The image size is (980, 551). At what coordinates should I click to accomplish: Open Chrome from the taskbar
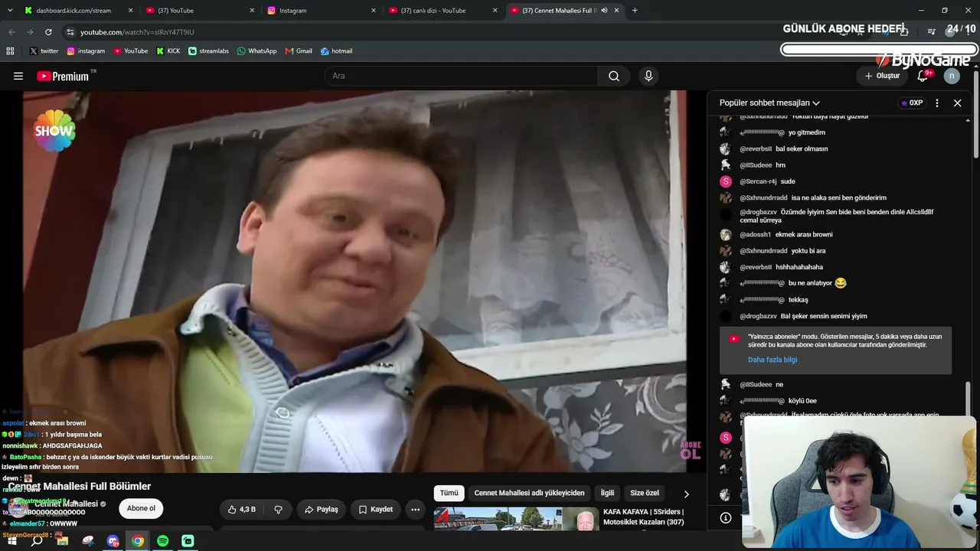(x=138, y=541)
